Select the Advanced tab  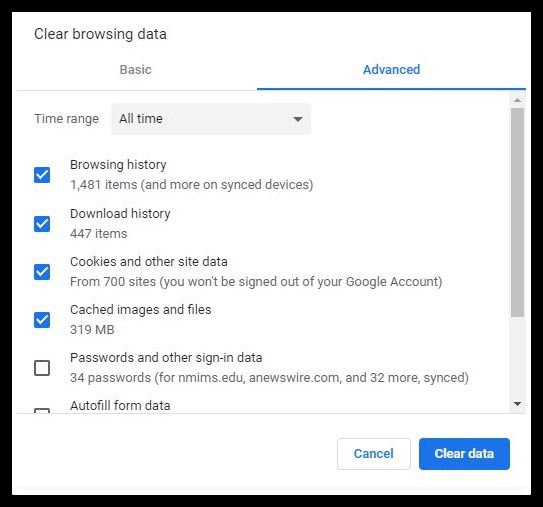pyautogui.click(x=391, y=70)
